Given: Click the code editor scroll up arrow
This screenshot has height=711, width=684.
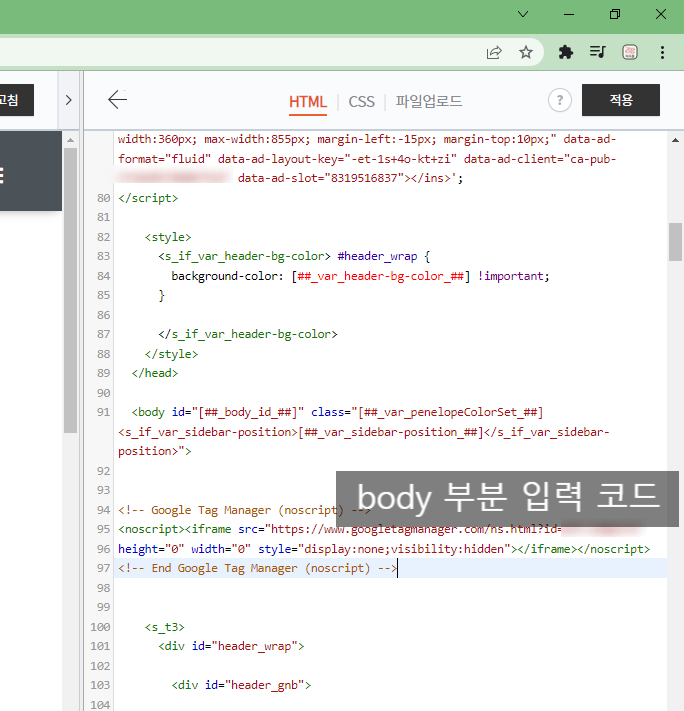Looking at the screenshot, I should (675, 141).
